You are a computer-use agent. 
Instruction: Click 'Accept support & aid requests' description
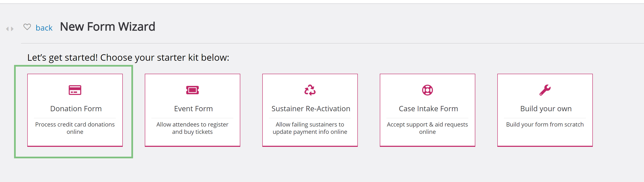(427, 128)
